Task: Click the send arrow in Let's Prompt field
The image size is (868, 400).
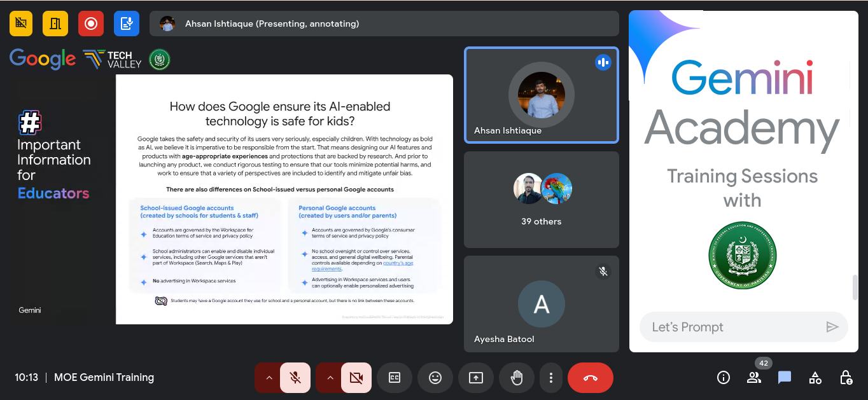Action: 832,327
